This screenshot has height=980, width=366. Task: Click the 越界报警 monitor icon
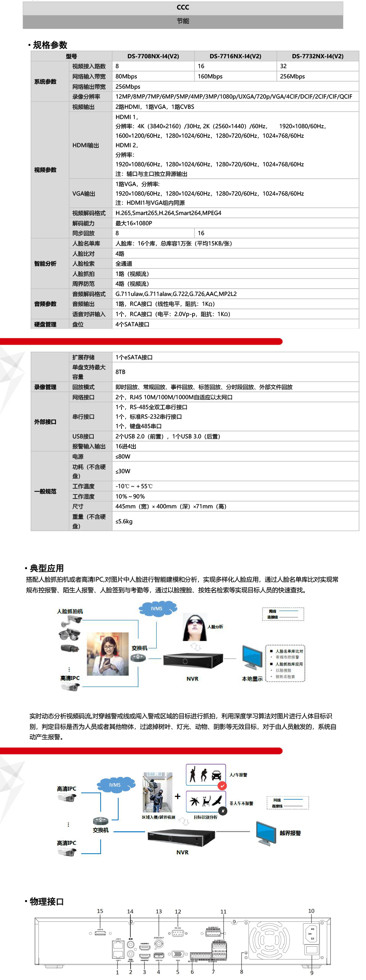[x=266, y=833]
